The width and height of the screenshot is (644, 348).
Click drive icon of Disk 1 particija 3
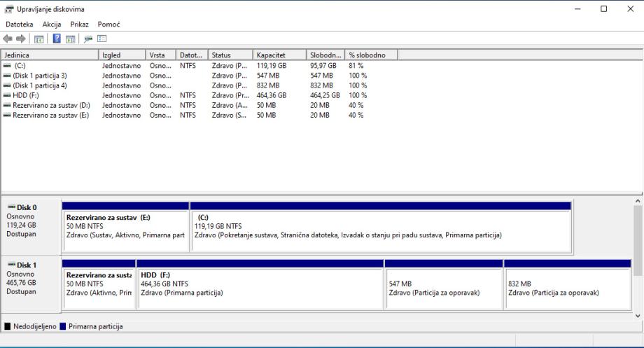click(7, 75)
